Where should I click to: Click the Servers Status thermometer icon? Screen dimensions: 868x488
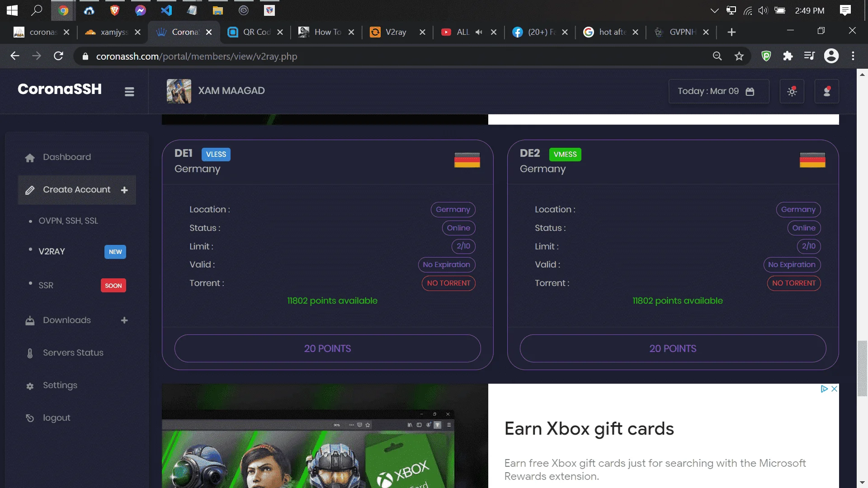click(30, 353)
